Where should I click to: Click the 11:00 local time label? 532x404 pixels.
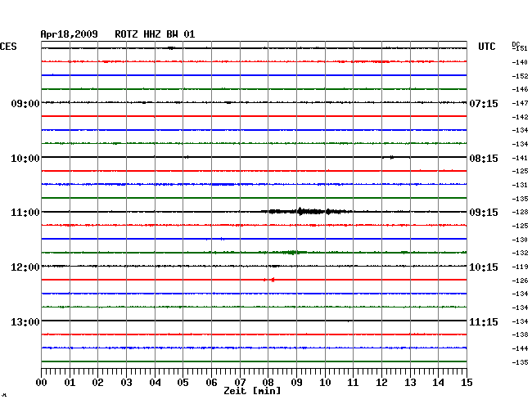click(x=25, y=213)
